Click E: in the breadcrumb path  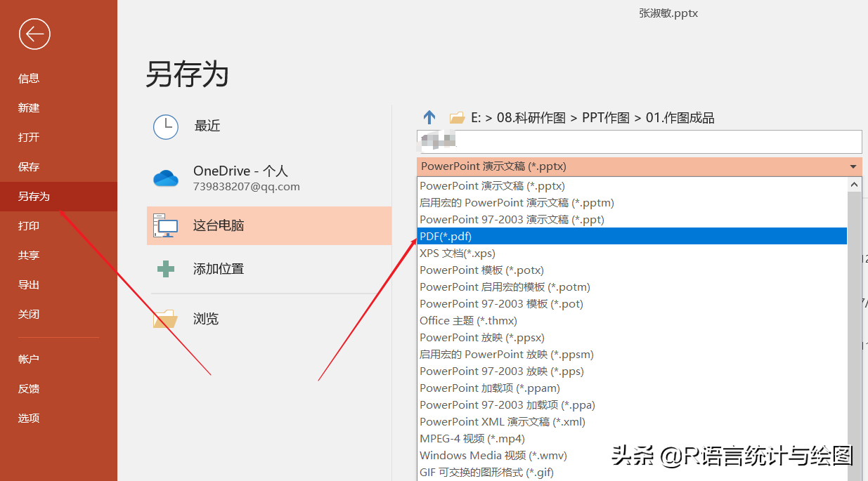pyautogui.click(x=476, y=118)
